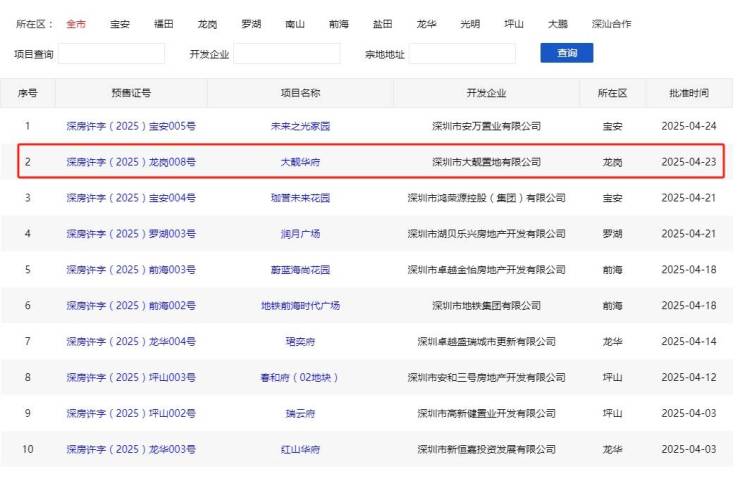
Task: Filter by 宝安 district
Action: click(x=120, y=23)
